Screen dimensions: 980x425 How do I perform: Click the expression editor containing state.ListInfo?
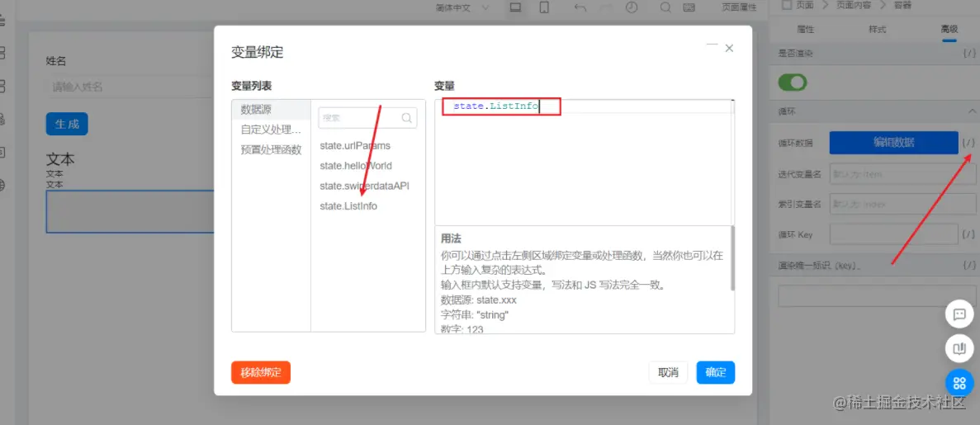pyautogui.click(x=585, y=163)
